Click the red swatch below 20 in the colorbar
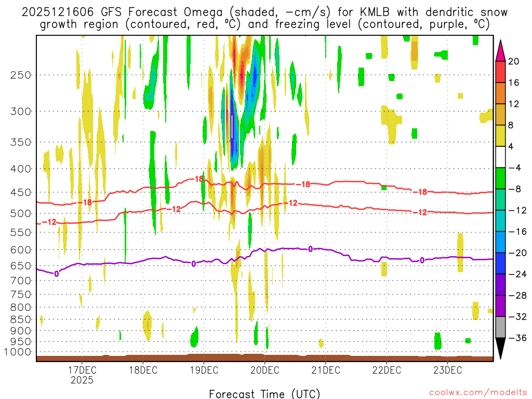 [501, 72]
